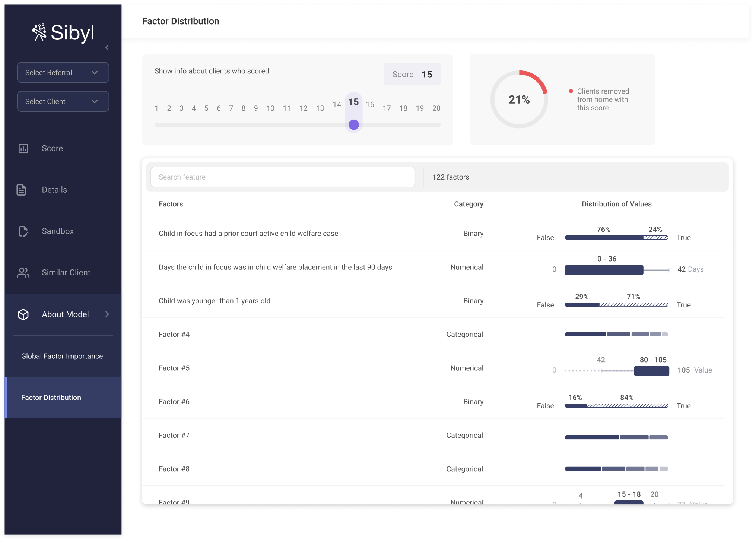The image size is (756, 541).
Task: Click the Factors column header
Action: click(x=171, y=204)
